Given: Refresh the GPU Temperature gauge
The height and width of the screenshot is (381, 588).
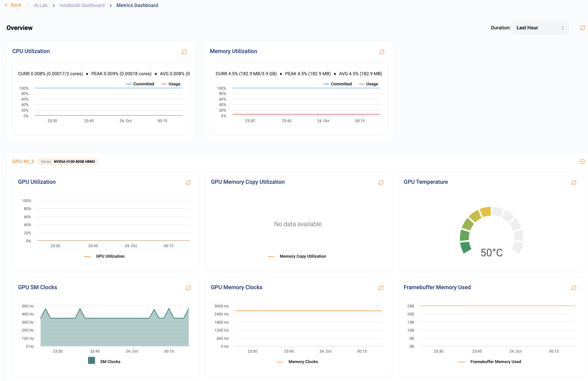Looking at the screenshot, I should tap(574, 182).
